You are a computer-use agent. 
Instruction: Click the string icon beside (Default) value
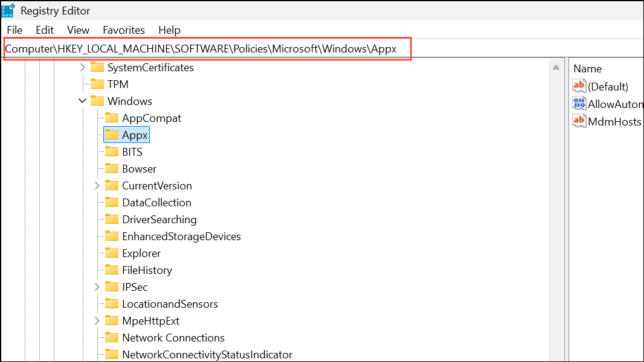[x=579, y=86]
